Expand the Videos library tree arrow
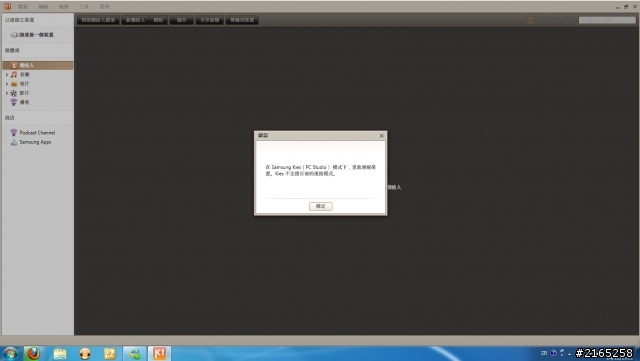The width and height of the screenshot is (640, 361). [7, 93]
